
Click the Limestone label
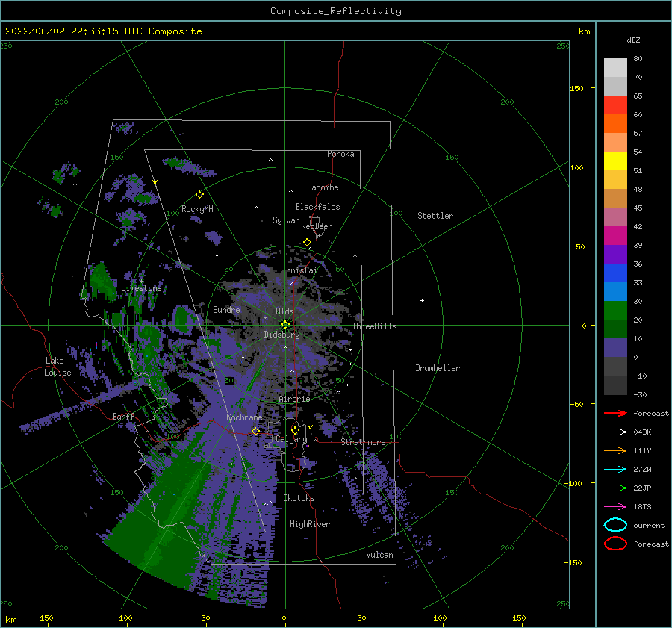(x=141, y=288)
